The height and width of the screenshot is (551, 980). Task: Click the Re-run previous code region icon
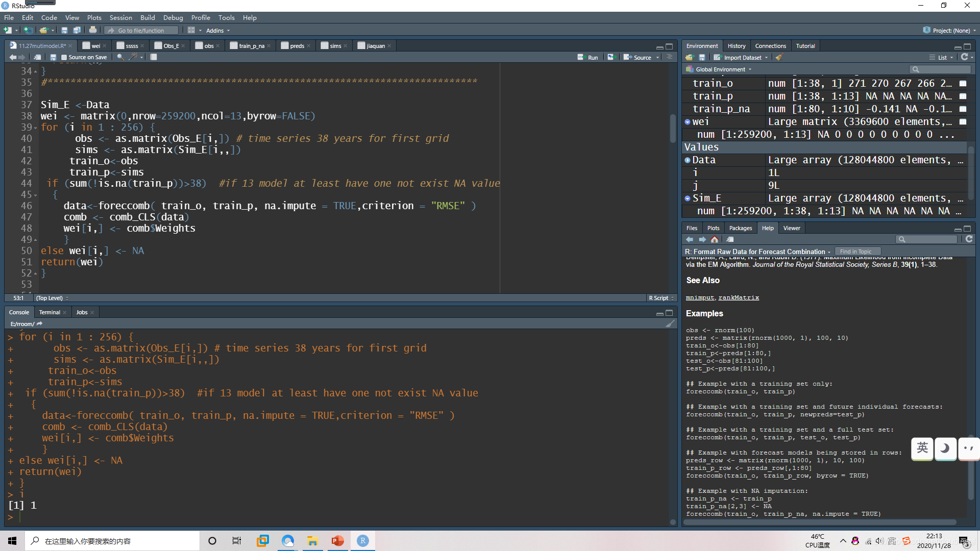tap(610, 57)
